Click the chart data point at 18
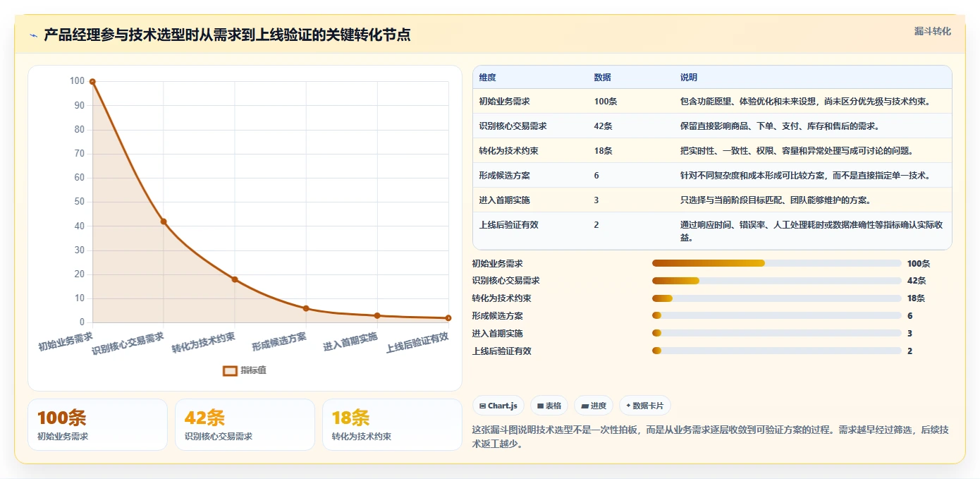Image resolution: width=980 pixels, height=479 pixels. [x=235, y=279]
